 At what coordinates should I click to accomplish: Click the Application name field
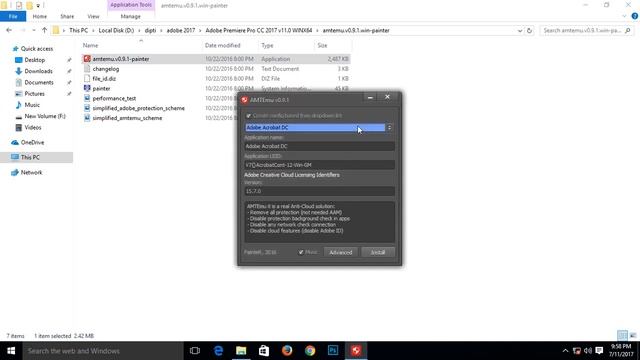[319, 146]
